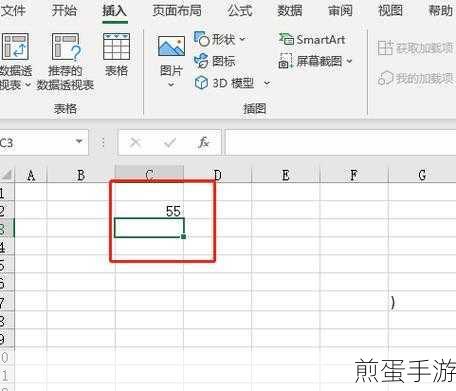Image resolution: width=456 pixels, height=391 pixels.
Task: Select column B header
Action: point(81,175)
